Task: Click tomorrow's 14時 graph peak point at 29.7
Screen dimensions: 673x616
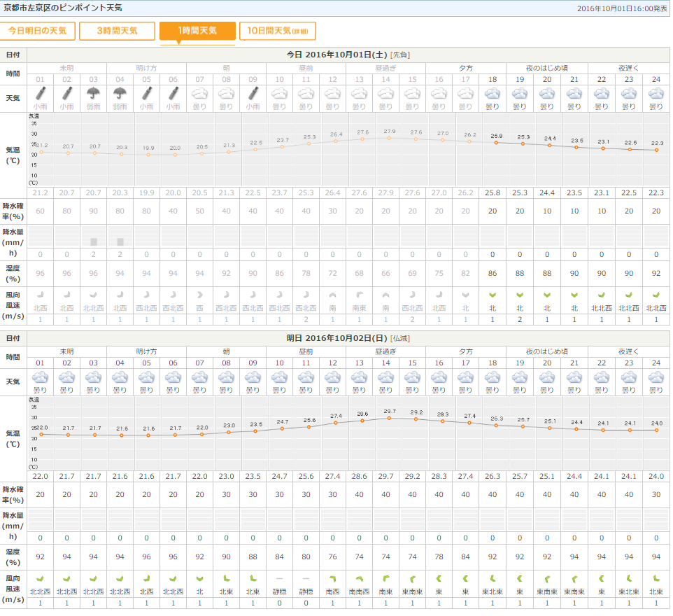Action: tap(389, 418)
